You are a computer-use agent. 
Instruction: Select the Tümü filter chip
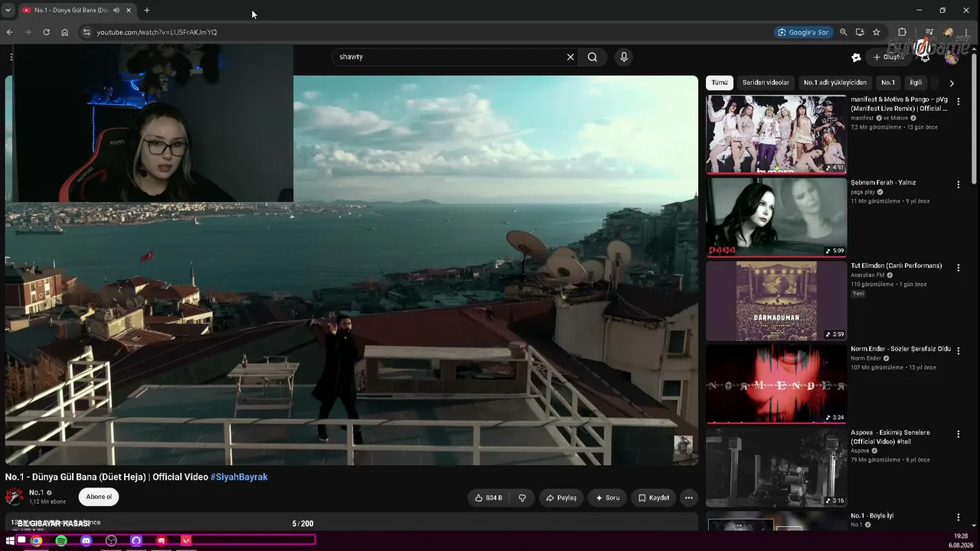point(720,83)
